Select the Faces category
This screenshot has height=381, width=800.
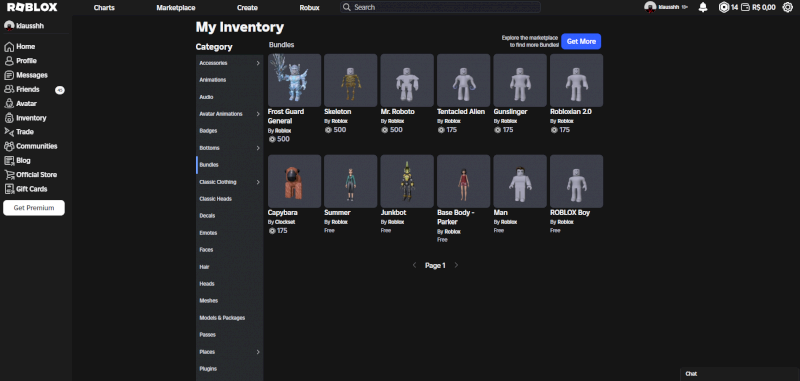pyautogui.click(x=230, y=250)
